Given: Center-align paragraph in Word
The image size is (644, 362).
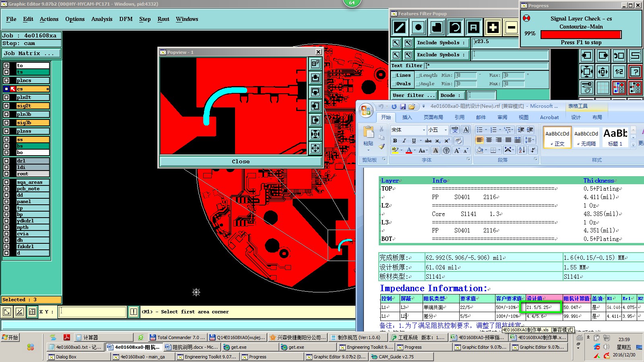Looking at the screenshot, I should [x=489, y=140].
